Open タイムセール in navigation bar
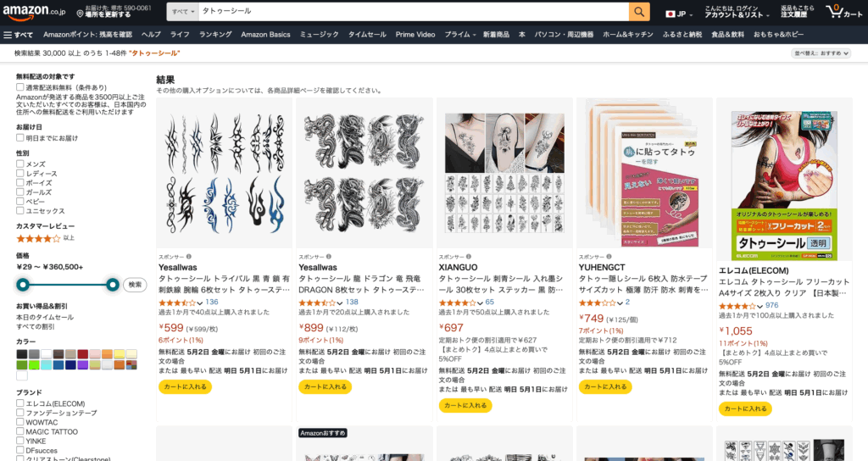 [x=367, y=34]
